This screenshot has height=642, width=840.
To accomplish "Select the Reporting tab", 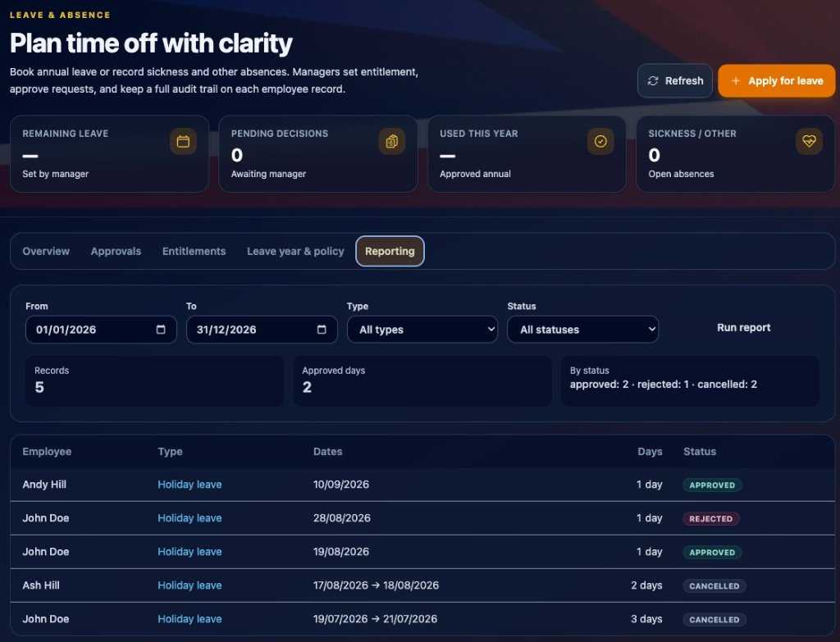I will click(390, 251).
